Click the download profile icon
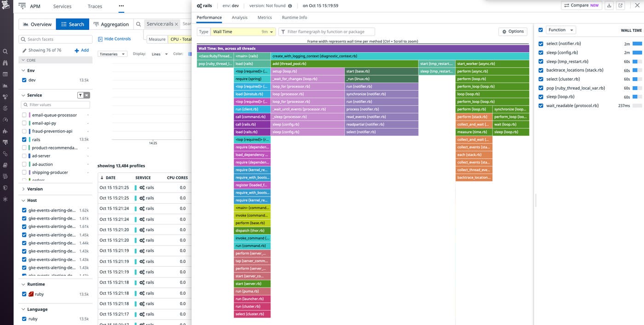This screenshot has width=644, height=325. [x=609, y=6]
